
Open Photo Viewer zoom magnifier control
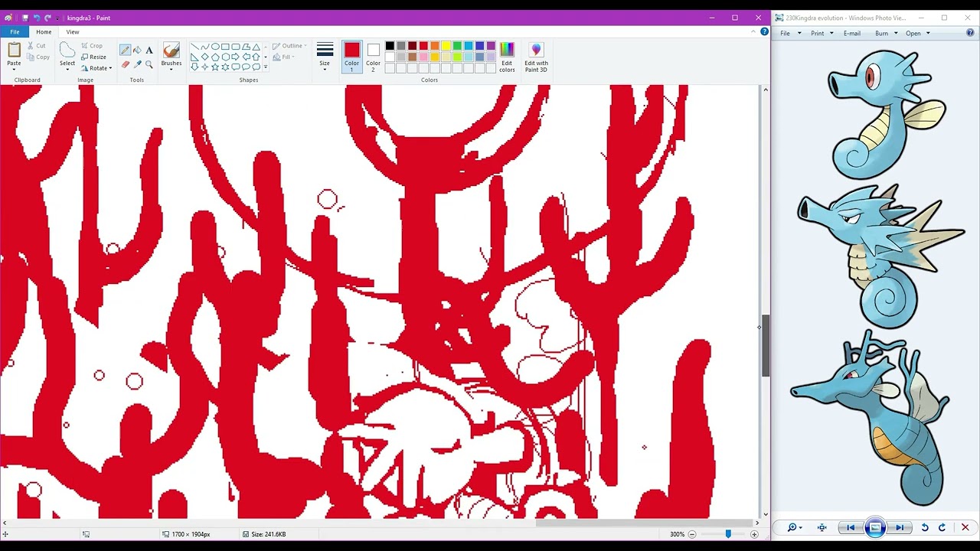coord(794,527)
